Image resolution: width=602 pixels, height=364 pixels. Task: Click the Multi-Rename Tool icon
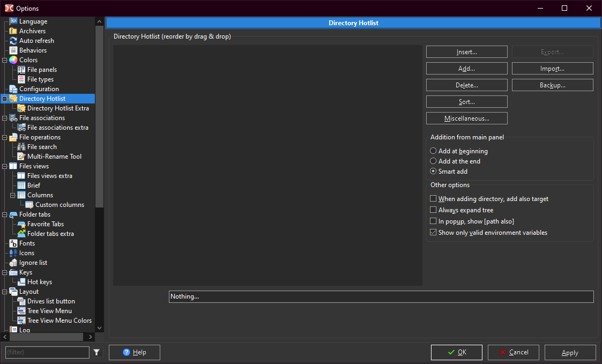point(21,157)
